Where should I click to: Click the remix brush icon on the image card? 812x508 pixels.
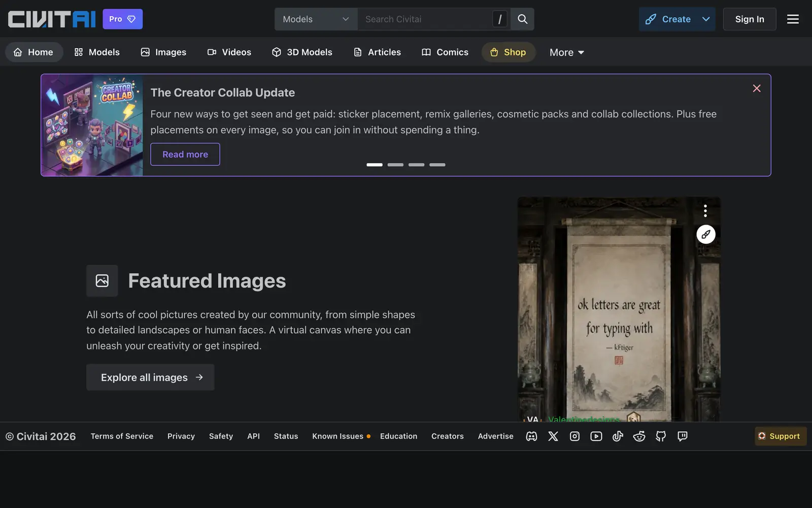706,234
